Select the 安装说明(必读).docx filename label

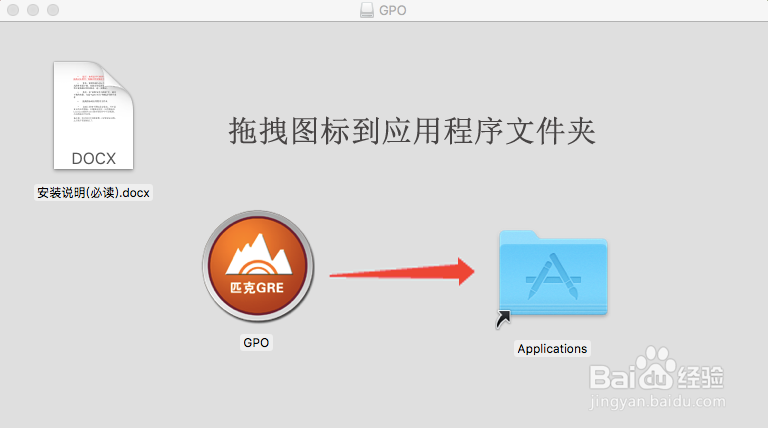click(x=93, y=192)
